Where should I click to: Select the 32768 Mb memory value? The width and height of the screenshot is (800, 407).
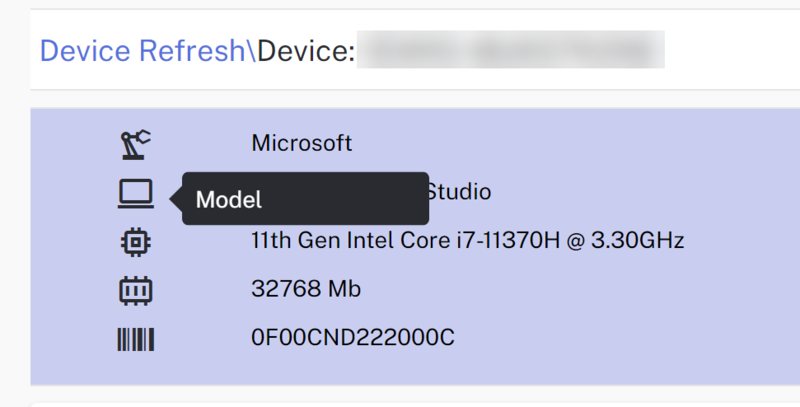click(305, 290)
